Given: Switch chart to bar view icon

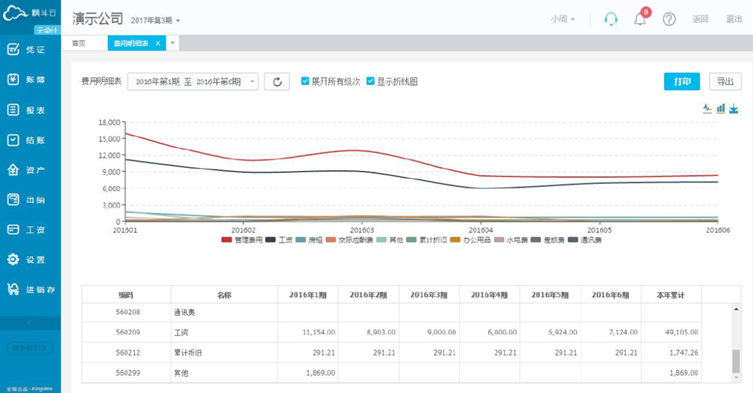Looking at the screenshot, I should click(720, 109).
